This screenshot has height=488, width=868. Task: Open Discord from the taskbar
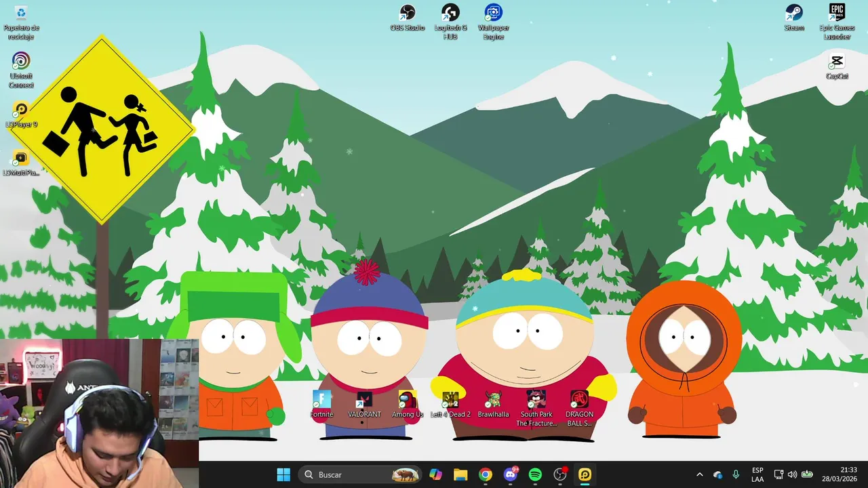point(511,474)
